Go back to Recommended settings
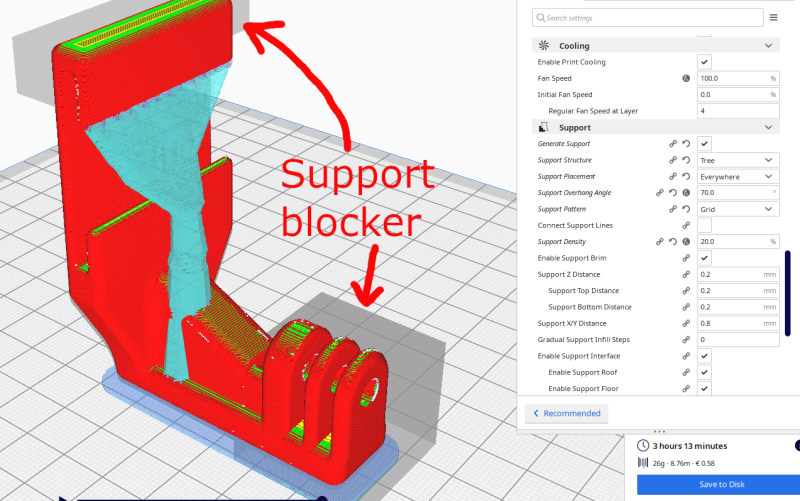 pos(567,413)
